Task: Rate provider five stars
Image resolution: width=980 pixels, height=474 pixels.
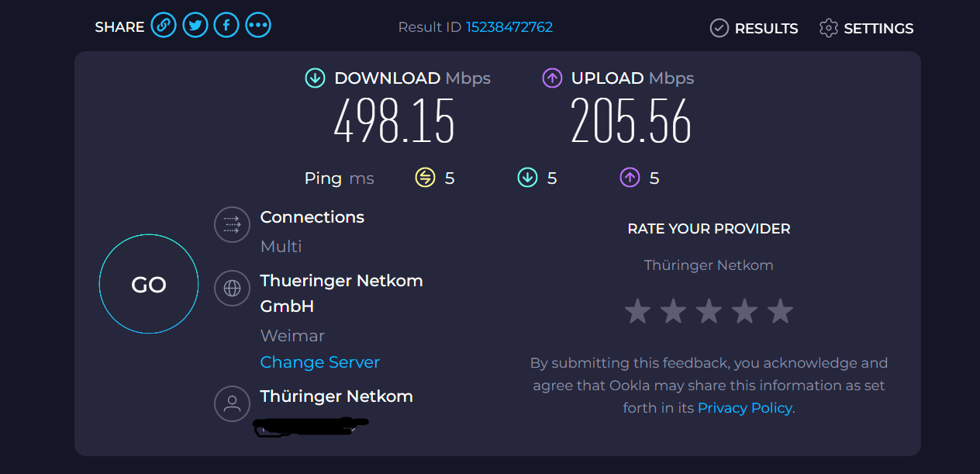Action: 780,311
